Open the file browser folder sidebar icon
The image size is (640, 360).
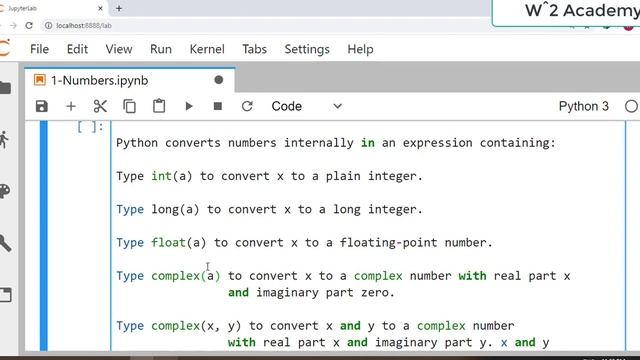(x=5, y=88)
